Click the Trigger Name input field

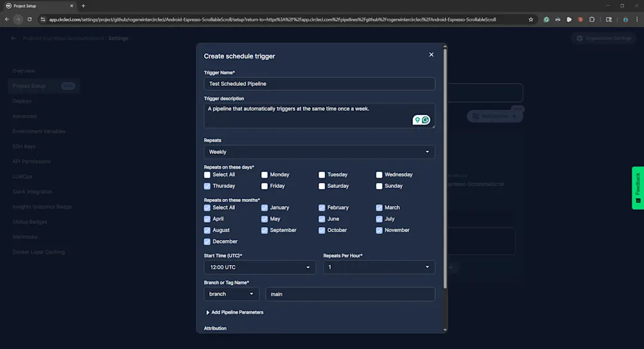pos(319,84)
